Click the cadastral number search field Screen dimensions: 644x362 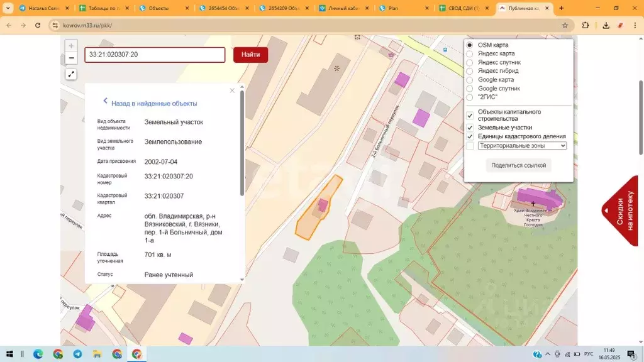(155, 55)
